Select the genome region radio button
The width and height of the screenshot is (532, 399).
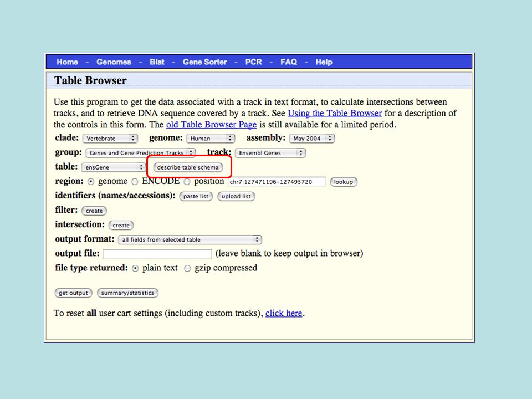pos(90,182)
